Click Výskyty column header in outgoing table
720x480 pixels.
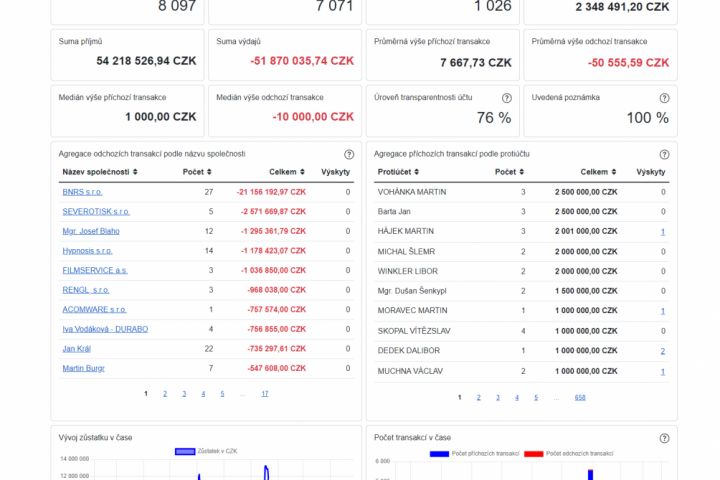click(x=335, y=172)
